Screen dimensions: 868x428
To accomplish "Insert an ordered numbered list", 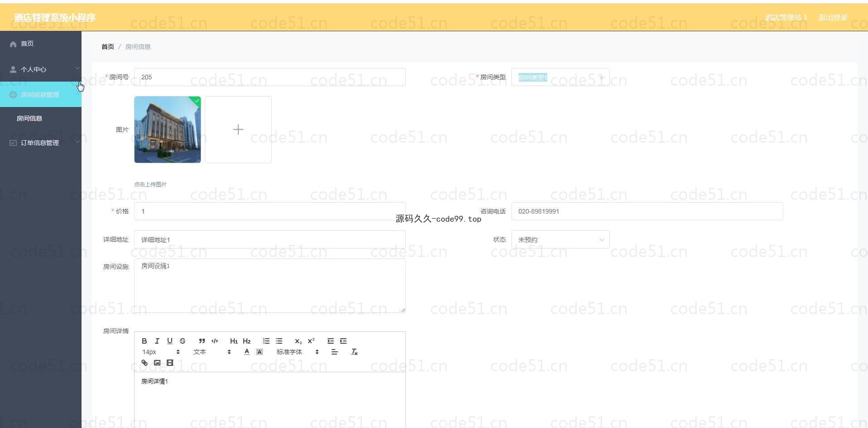I will (x=266, y=341).
